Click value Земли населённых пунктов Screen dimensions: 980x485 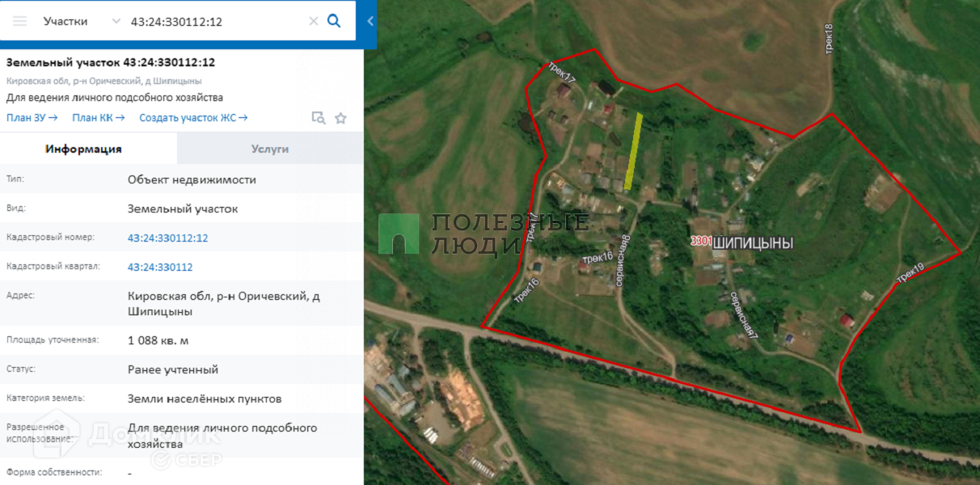pyautogui.click(x=205, y=399)
